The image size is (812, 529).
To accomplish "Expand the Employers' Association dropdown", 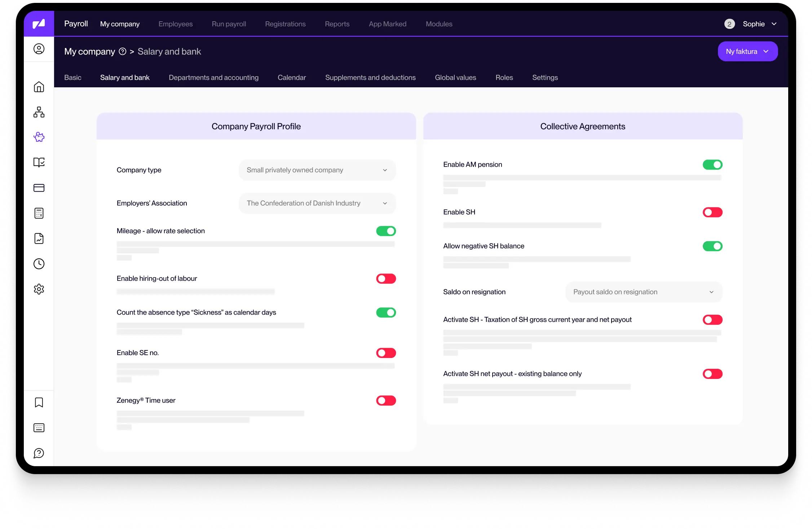I will [317, 203].
